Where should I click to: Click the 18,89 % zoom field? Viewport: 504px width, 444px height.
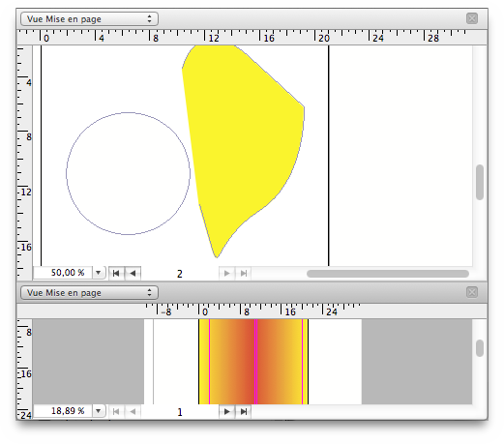63,411
